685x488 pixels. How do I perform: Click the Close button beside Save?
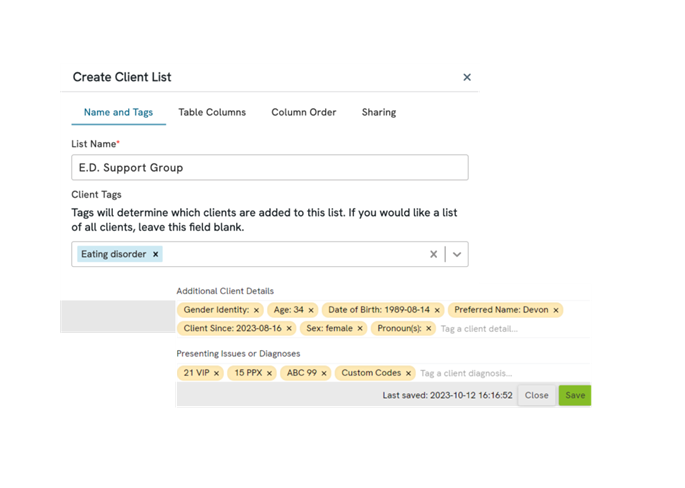point(537,395)
